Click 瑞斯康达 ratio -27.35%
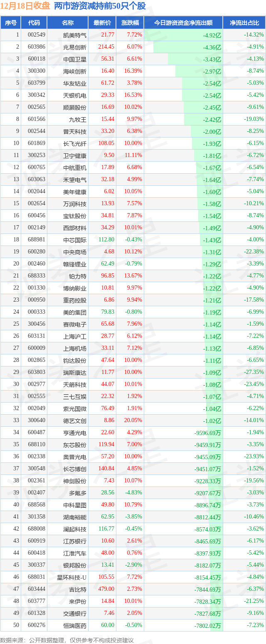This screenshot has width=266, height=644. point(254,372)
